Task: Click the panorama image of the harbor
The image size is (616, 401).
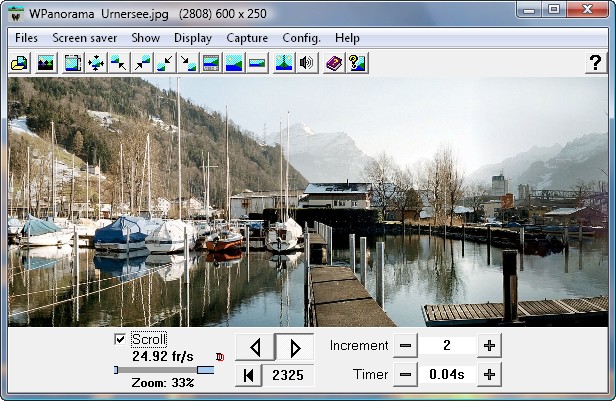Action: pos(308,202)
